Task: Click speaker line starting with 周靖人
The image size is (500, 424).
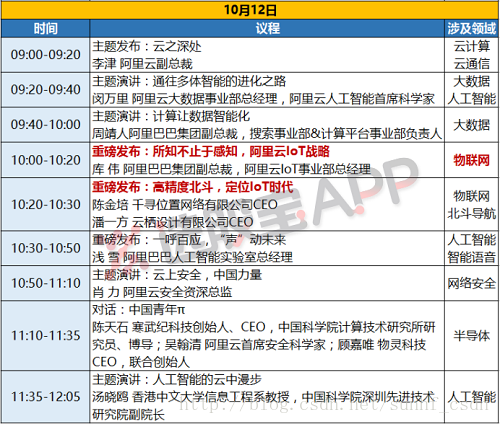Action: coord(267,134)
